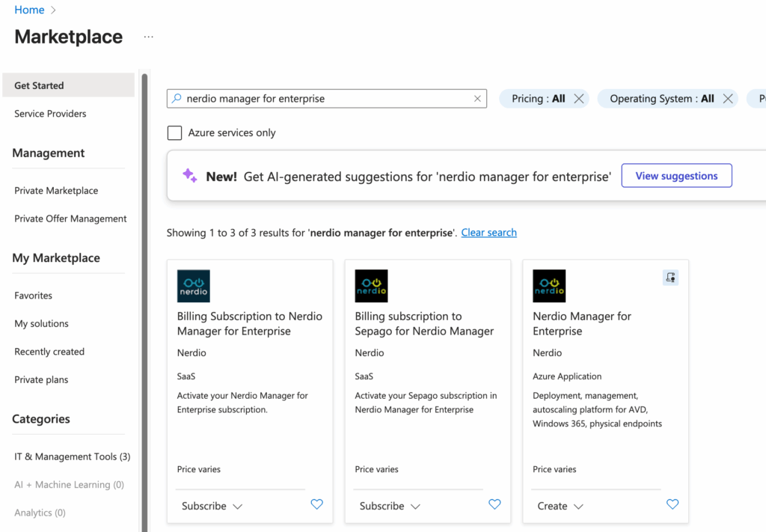Favorite the Sepago billing subscription card
This screenshot has width=766, height=532.
494,505
